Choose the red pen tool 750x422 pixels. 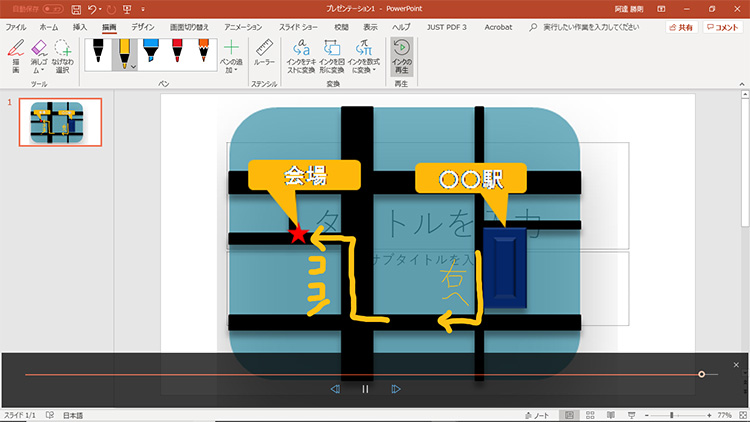coord(177,50)
